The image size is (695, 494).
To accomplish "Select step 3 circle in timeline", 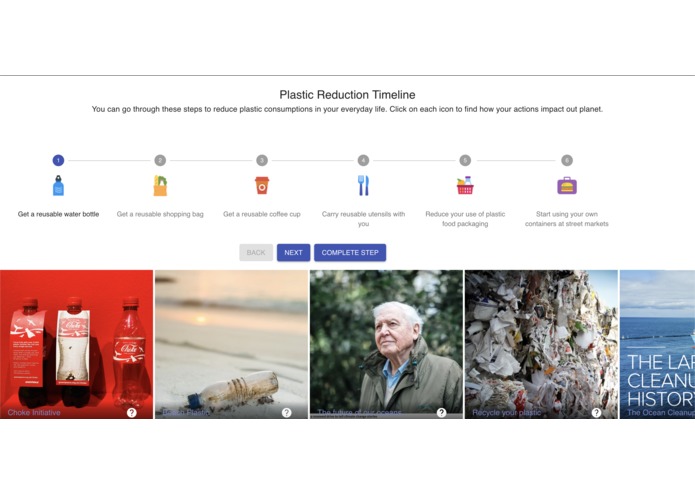I will [x=262, y=160].
